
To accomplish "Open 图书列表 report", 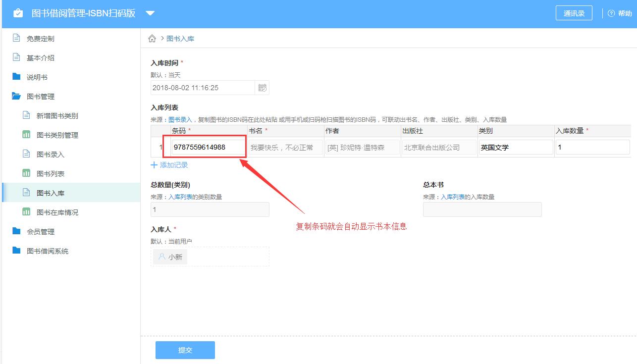I will click(x=51, y=174).
